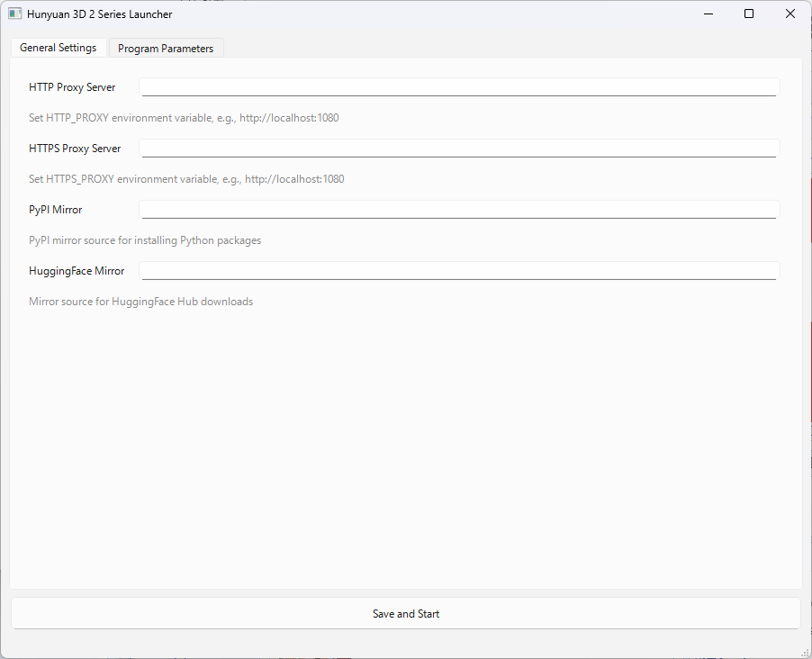The height and width of the screenshot is (659, 812).
Task: Click the HTTPS Proxy Server label
Action: click(75, 149)
